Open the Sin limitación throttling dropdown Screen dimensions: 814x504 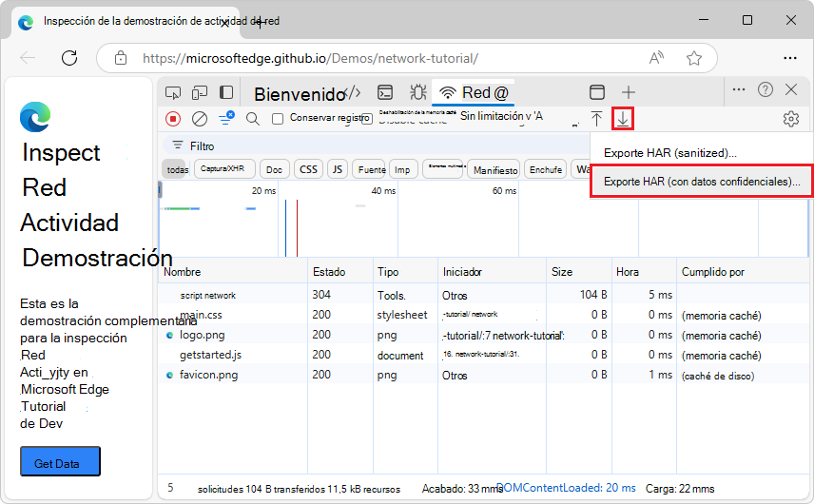pyautogui.click(x=502, y=117)
